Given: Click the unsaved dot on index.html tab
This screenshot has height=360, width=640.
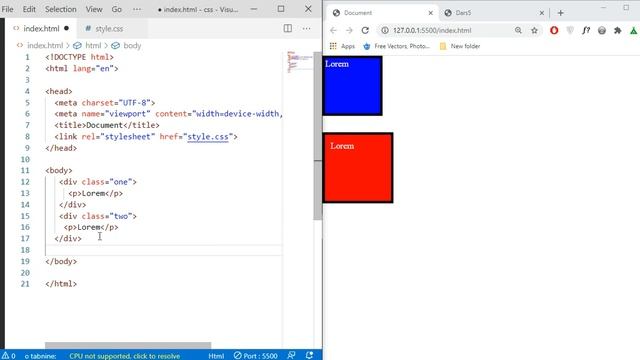Looking at the screenshot, I should click(x=67, y=29).
